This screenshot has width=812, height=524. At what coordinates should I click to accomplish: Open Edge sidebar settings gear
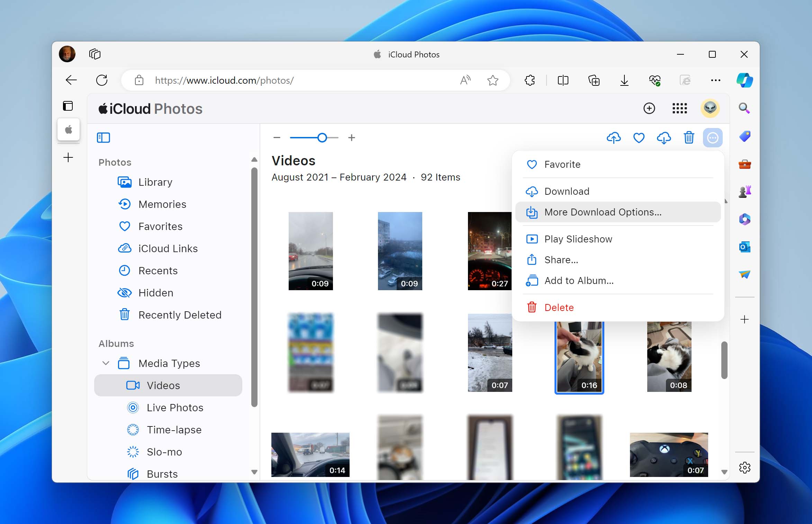745,468
